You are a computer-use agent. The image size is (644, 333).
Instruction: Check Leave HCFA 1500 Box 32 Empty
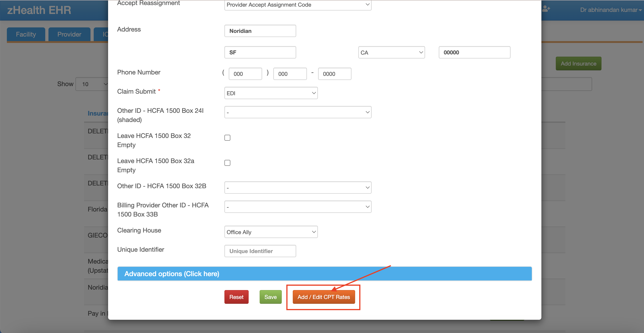coord(227,138)
